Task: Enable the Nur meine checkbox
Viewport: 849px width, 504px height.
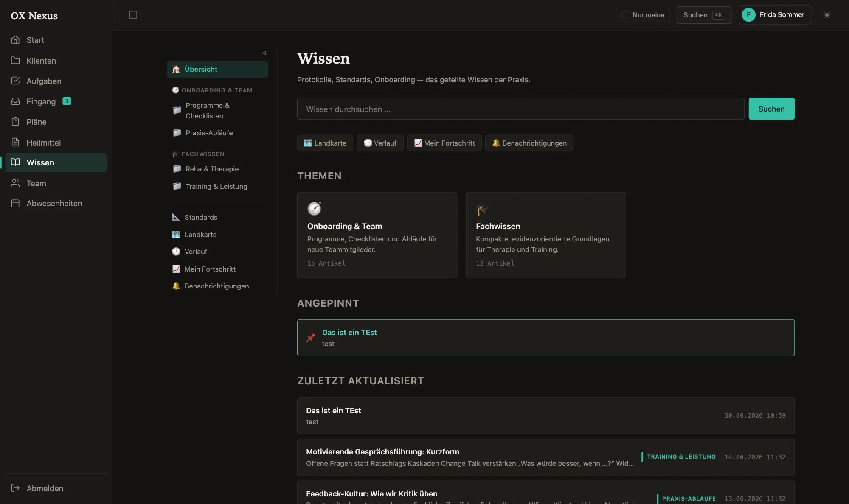Action: coord(625,15)
